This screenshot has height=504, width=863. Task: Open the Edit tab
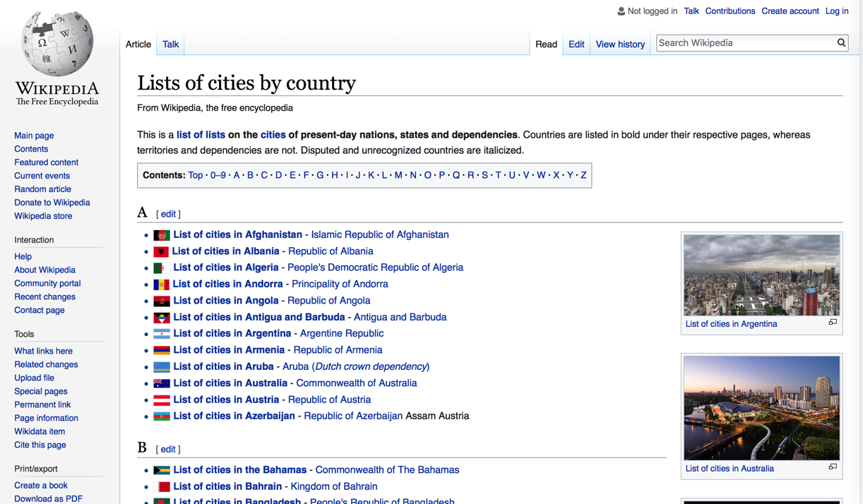[576, 44]
